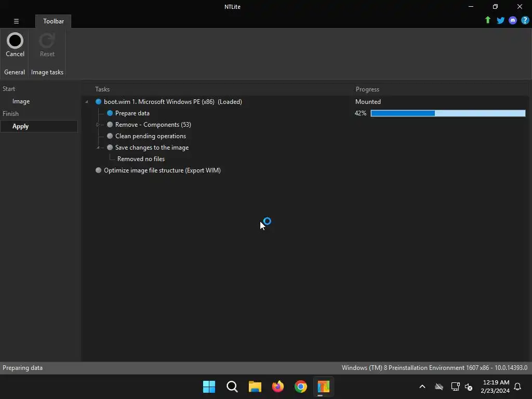Image resolution: width=532 pixels, height=399 pixels.
Task: Open File Explorer from taskbar
Action: click(x=255, y=387)
